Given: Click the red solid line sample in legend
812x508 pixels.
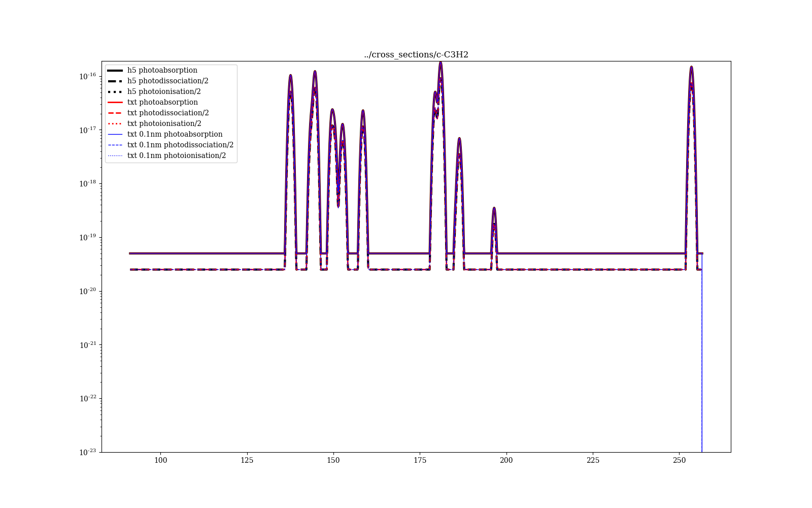Looking at the screenshot, I should [116, 102].
